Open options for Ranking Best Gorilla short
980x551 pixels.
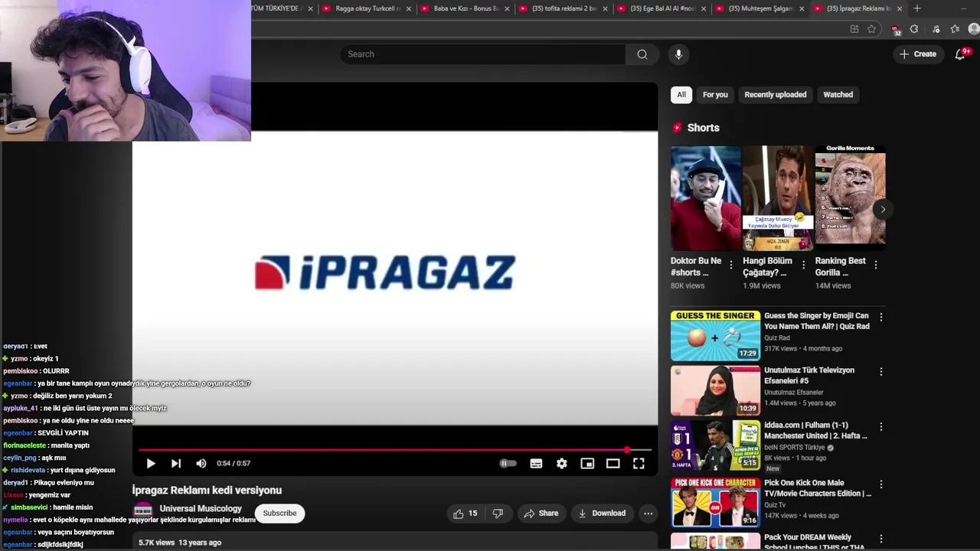(875, 265)
